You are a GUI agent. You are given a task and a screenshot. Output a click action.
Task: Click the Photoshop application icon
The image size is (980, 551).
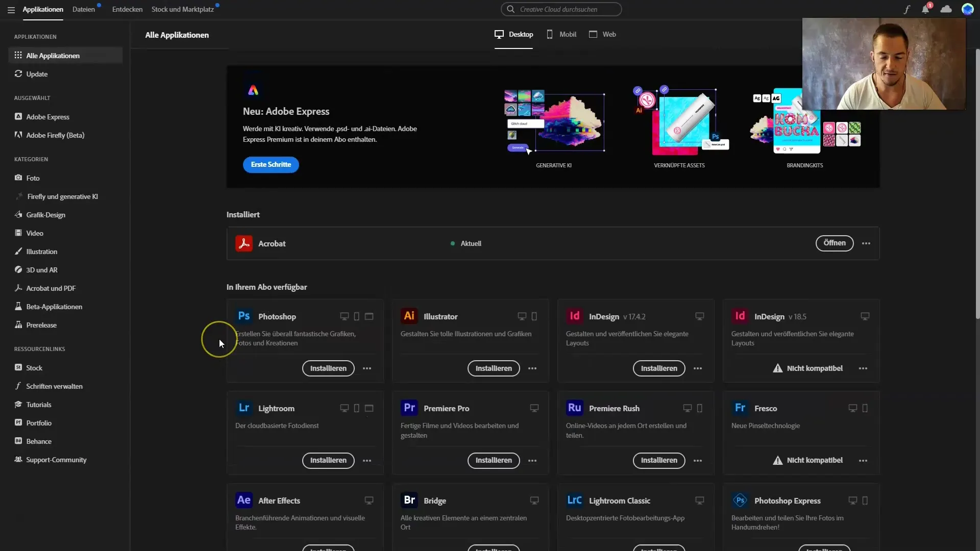[x=243, y=315]
